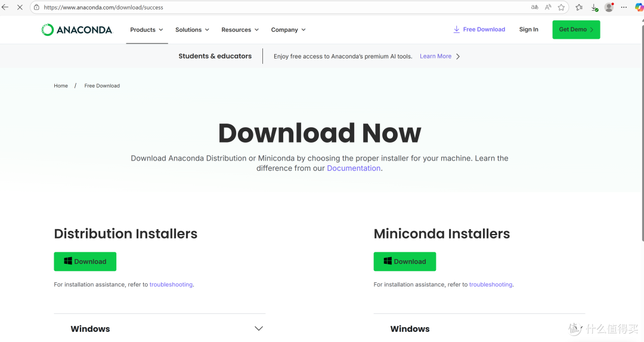Click Sign In

(x=528, y=30)
